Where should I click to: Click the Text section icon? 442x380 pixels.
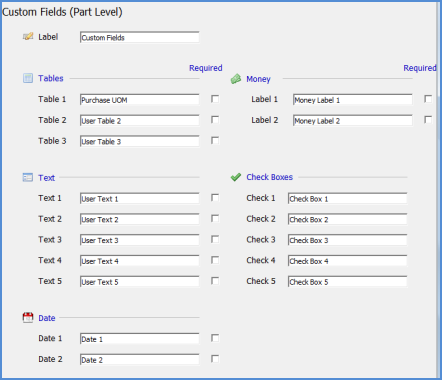(x=28, y=177)
